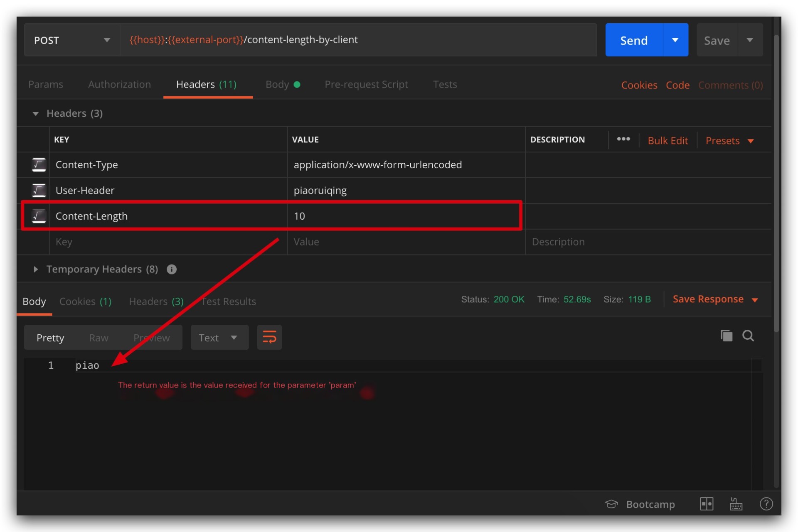Click the empty Key input field
The height and width of the screenshot is (532, 798).
[168, 242]
